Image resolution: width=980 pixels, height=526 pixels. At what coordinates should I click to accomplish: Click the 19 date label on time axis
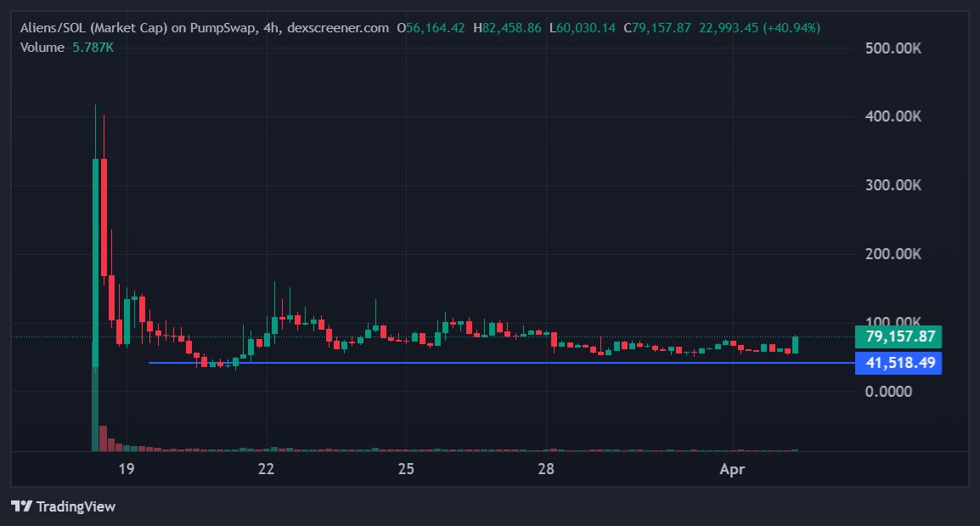[127, 469]
